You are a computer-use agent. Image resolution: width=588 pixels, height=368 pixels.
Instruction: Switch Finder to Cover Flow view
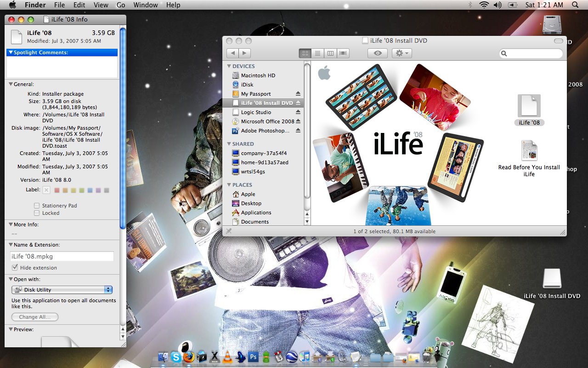pos(343,53)
